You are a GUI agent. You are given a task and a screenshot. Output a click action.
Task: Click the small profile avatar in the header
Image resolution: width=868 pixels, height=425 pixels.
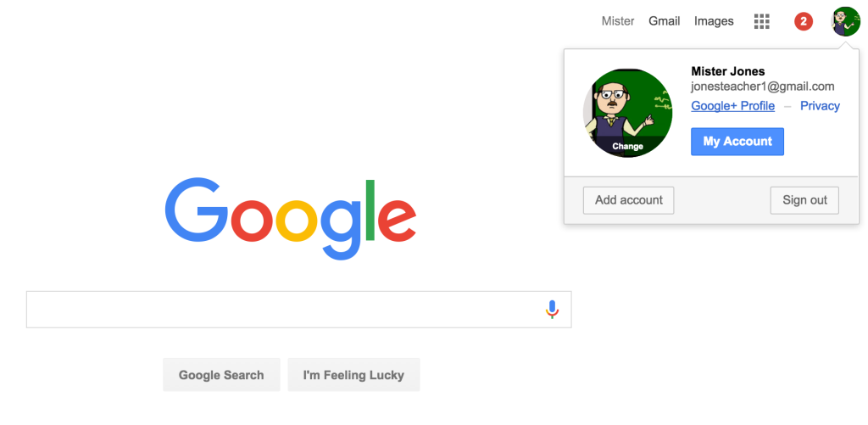tap(845, 21)
